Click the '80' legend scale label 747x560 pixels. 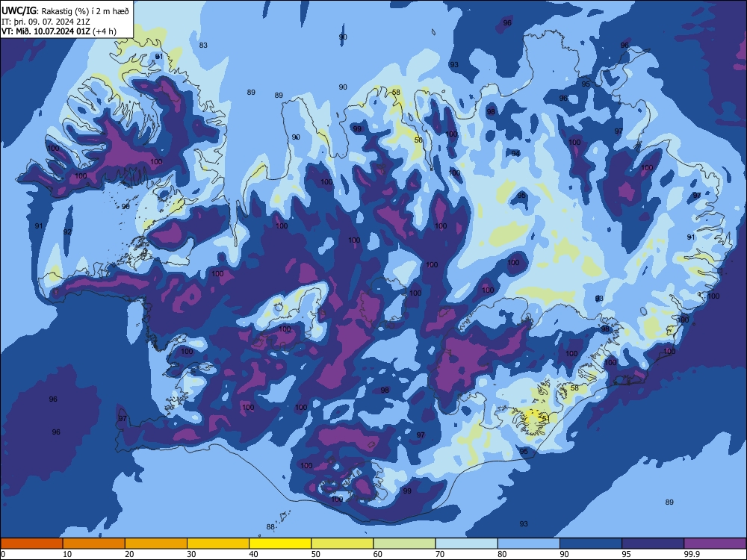(502, 554)
